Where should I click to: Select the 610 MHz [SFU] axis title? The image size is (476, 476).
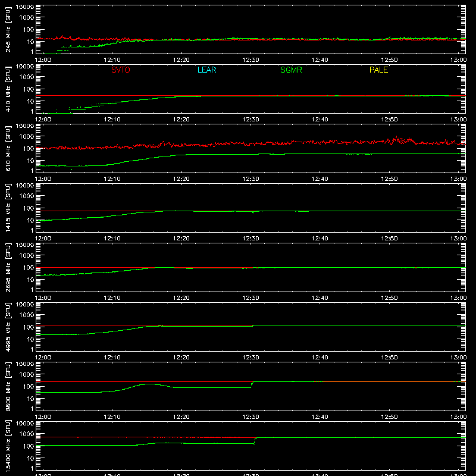(x=8, y=148)
